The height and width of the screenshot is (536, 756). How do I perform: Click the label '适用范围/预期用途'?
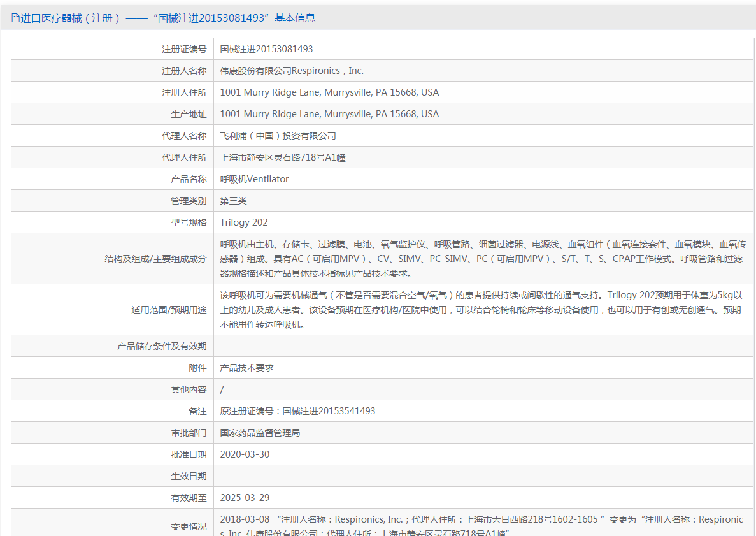coord(169,310)
